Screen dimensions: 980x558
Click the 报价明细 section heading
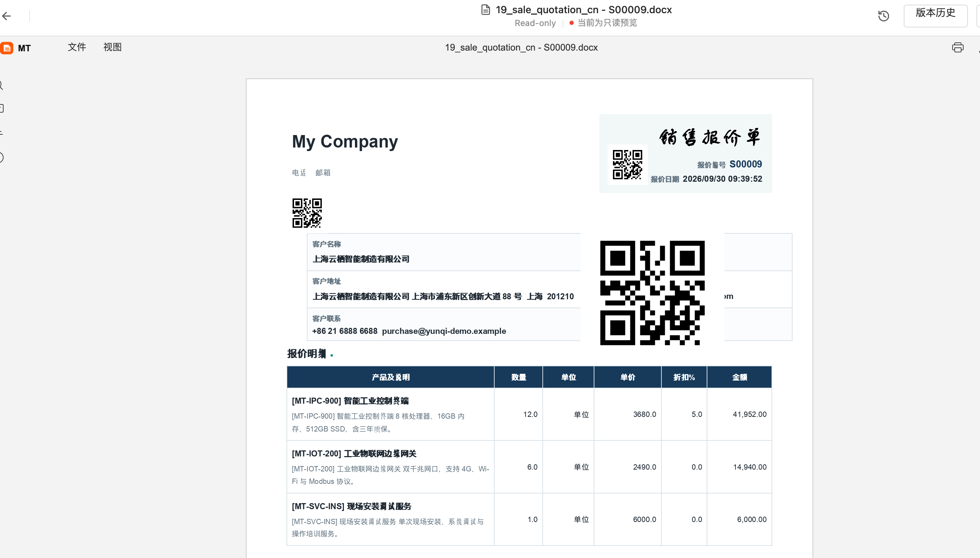[306, 353]
